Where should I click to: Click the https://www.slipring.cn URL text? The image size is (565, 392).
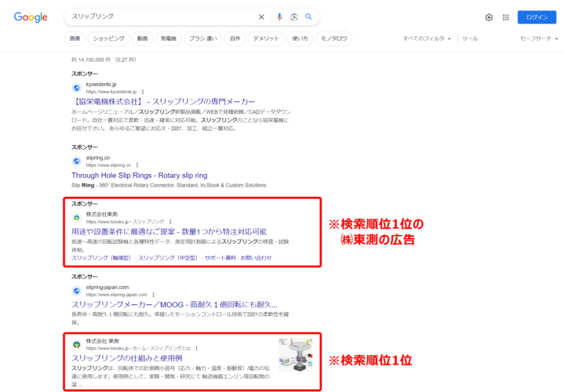(x=108, y=165)
